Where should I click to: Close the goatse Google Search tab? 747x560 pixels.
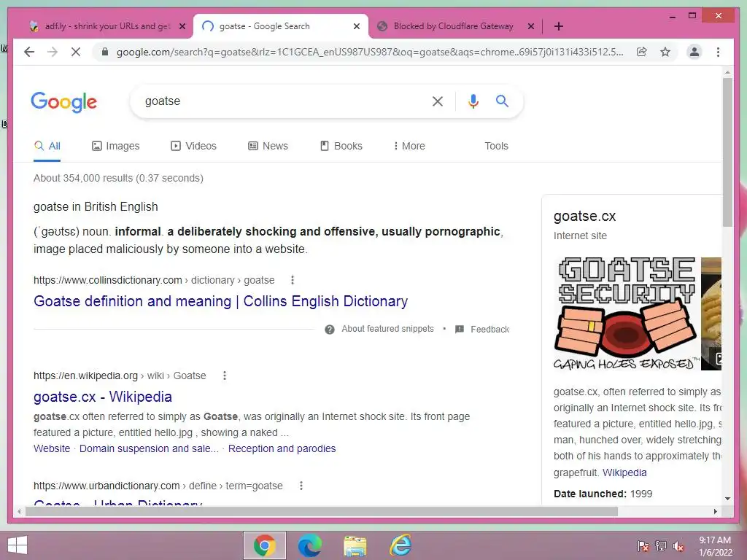[356, 26]
